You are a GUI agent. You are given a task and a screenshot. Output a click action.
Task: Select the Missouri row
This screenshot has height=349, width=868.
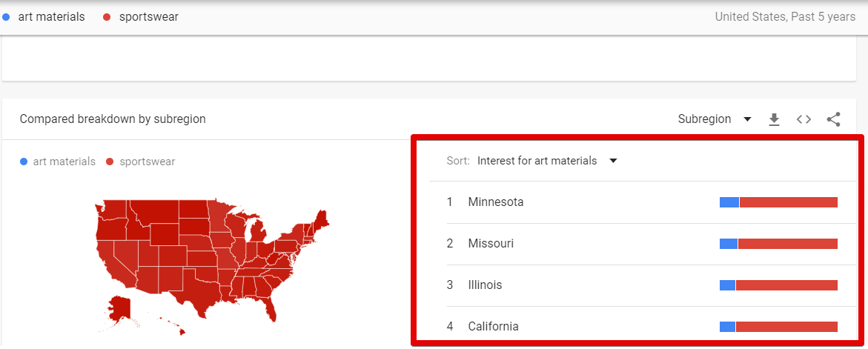[642, 244]
